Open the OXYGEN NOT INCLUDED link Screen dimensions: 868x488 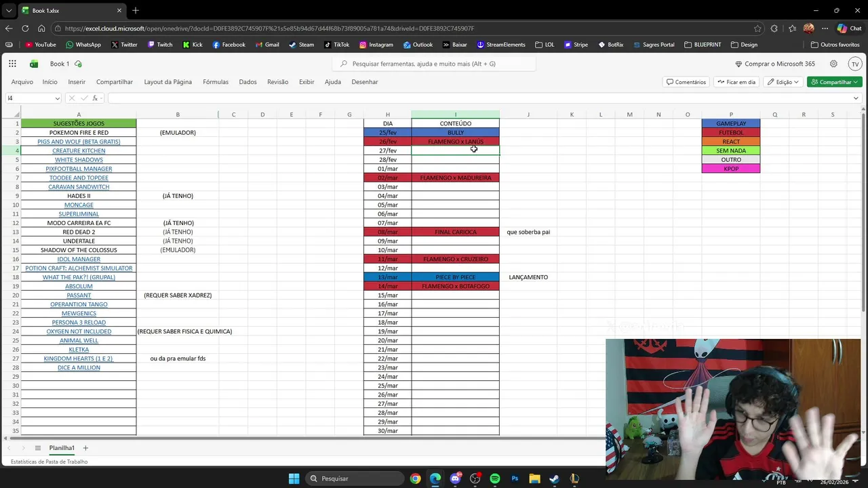[x=79, y=331]
